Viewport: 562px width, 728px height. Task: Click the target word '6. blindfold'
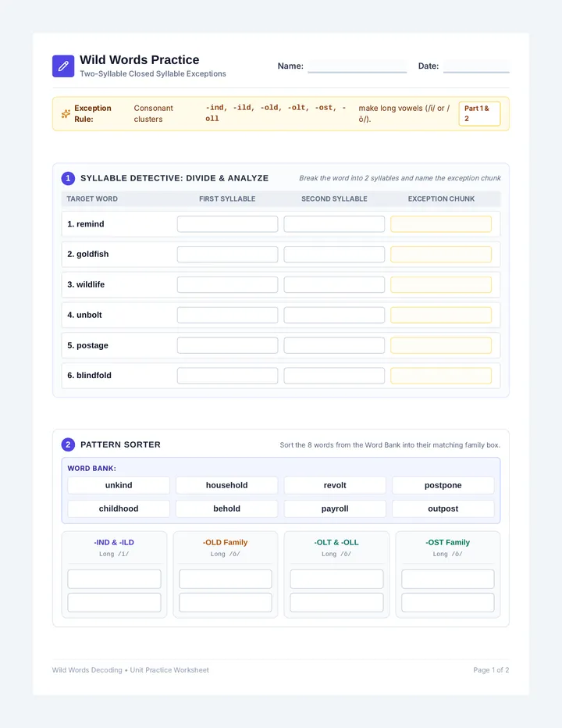tap(90, 376)
